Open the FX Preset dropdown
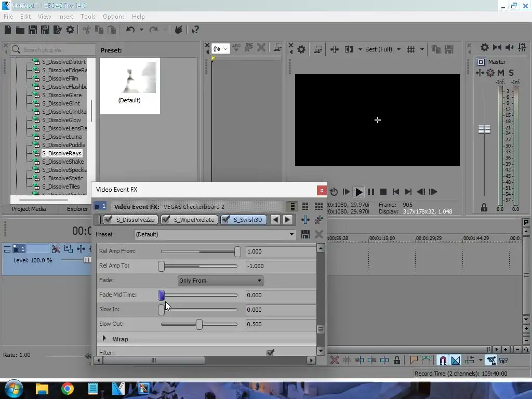 click(x=291, y=234)
